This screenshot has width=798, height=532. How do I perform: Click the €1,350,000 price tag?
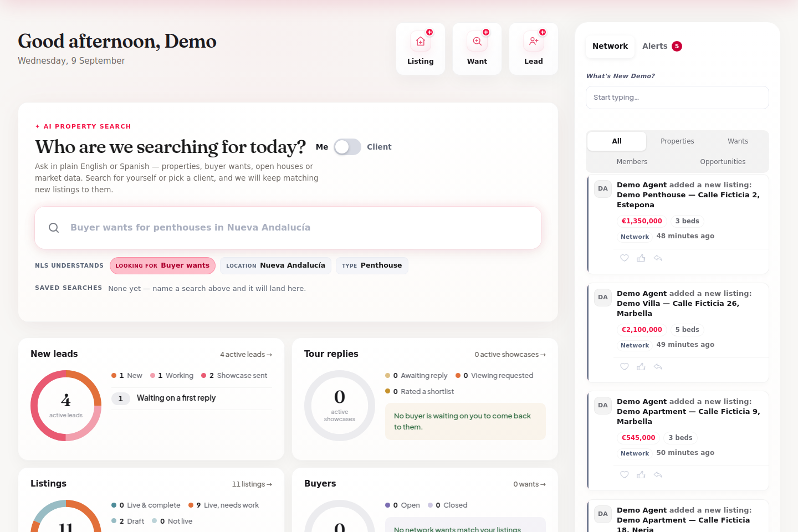coord(642,221)
